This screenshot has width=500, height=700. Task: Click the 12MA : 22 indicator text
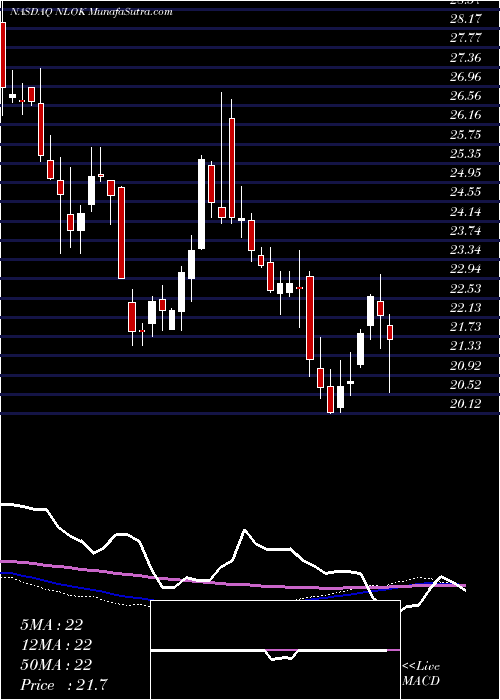[56, 645]
